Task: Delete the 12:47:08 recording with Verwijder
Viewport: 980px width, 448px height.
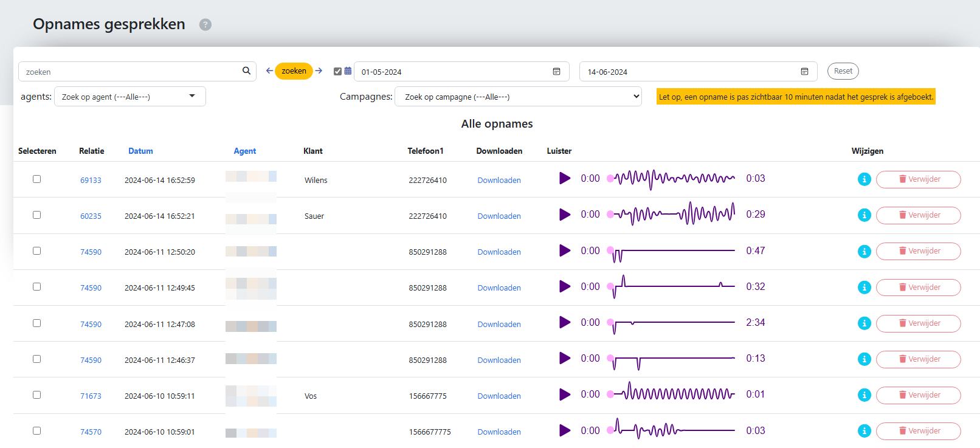Action: [918, 323]
